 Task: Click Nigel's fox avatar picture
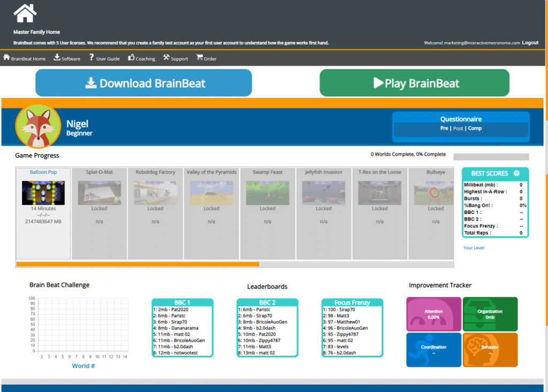pyautogui.click(x=38, y=127)
